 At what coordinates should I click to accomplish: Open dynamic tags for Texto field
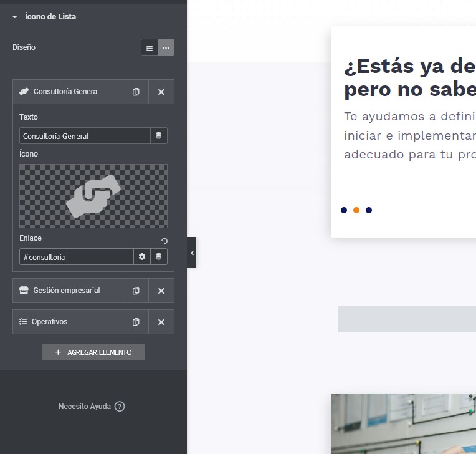pyautogui.click(x=159, y=136)
